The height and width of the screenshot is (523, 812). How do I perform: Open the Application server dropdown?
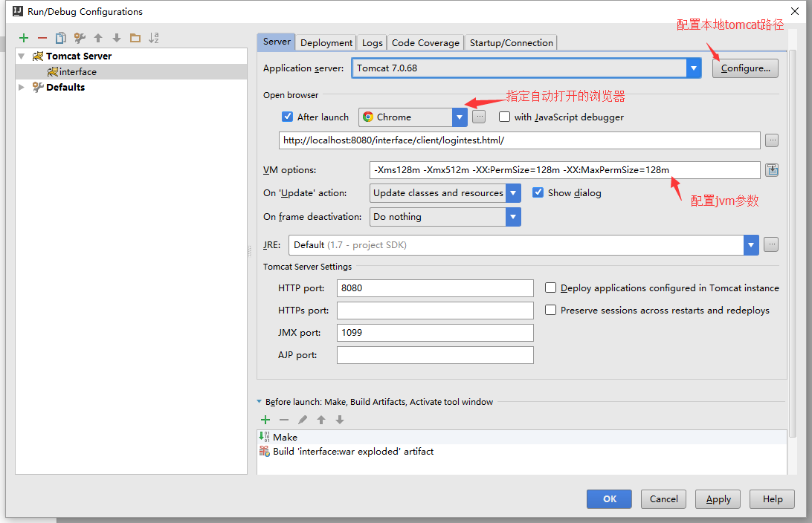coord(694,68)
